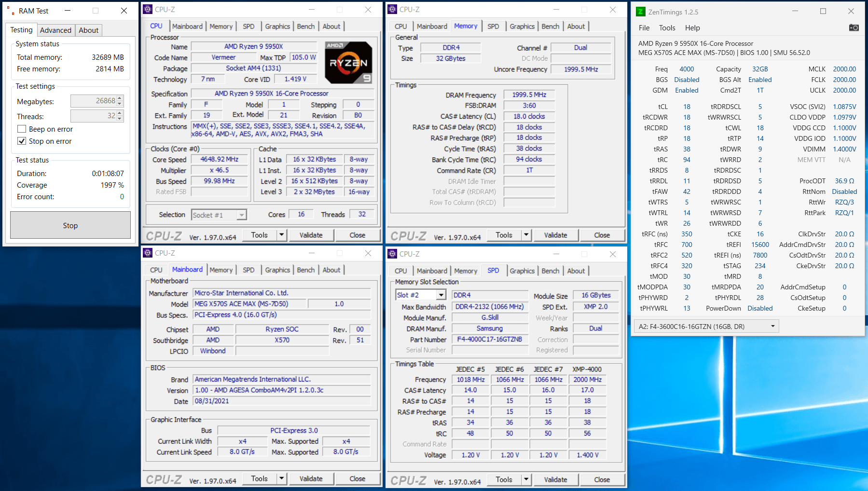Click the Coverage value 1997 %
Image resolution: width=868 pixels, height=491 pixels.
(112, 185)
